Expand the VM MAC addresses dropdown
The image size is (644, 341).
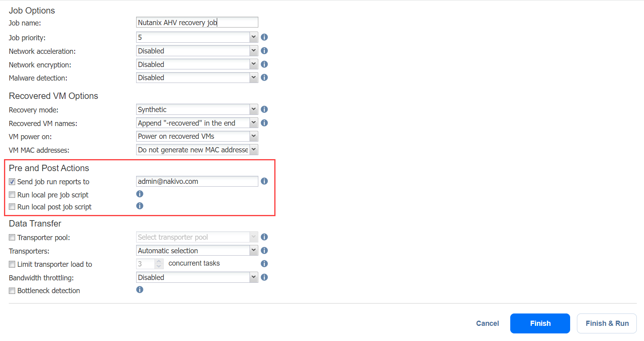coord(197,150)
